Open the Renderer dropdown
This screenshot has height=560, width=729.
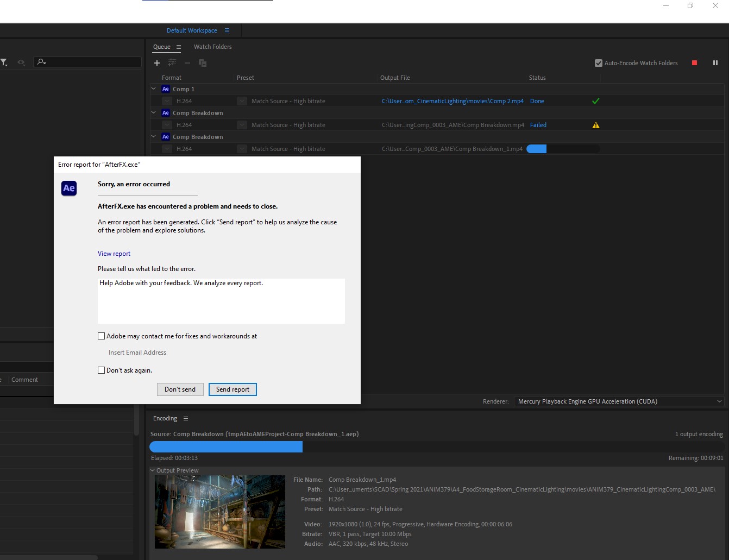(719, 401)
